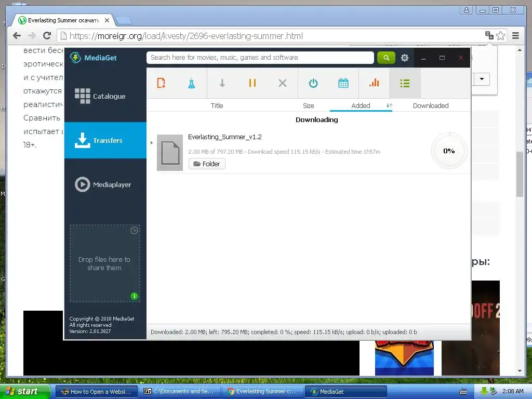The image size is (532, 399).
Task: Select the Everlasting Summer browser tab
Action: coord(64,20)
